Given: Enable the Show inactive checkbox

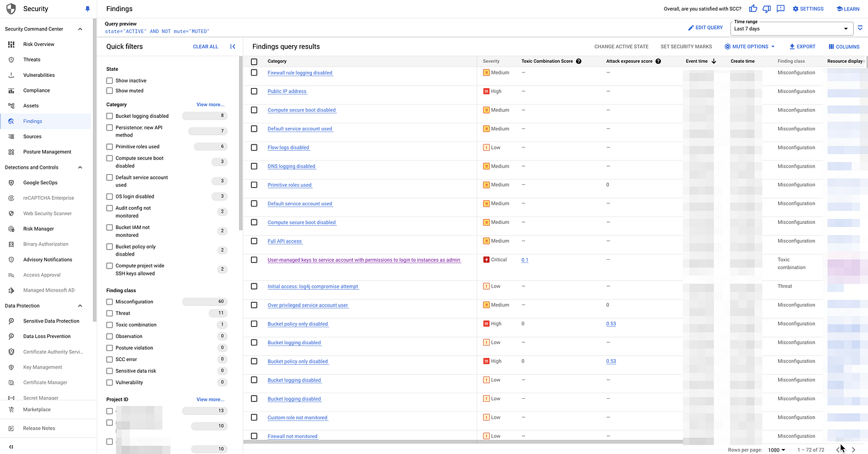Looking at the screenshot, I should 110,81.
